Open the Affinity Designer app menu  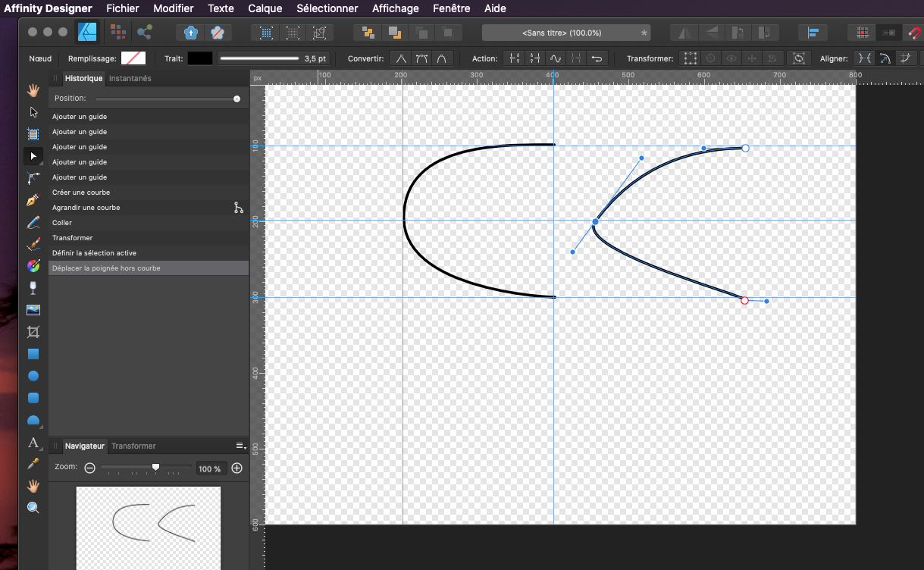[49, 8]
